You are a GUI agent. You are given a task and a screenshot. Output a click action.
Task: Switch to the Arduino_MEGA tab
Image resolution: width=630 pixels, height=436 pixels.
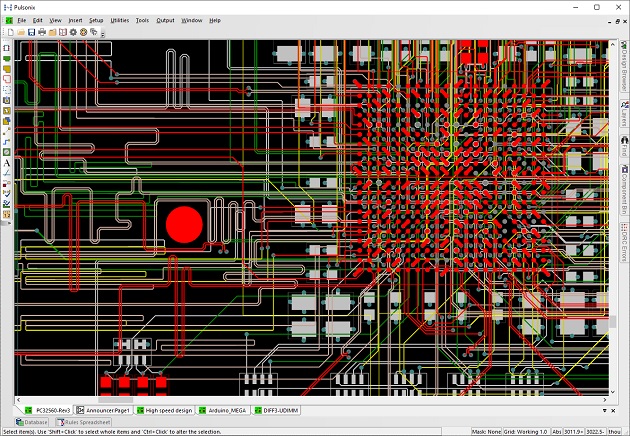pyautogui.click(x=223, y=410)
